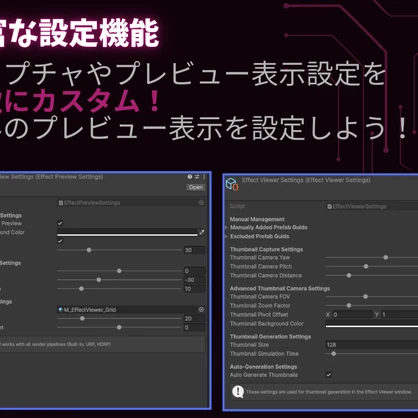The height and width of the screenshot is (418, 418).
Task: Edit the Thumbnail Pivot Offset X field
Action: (352, 315)
